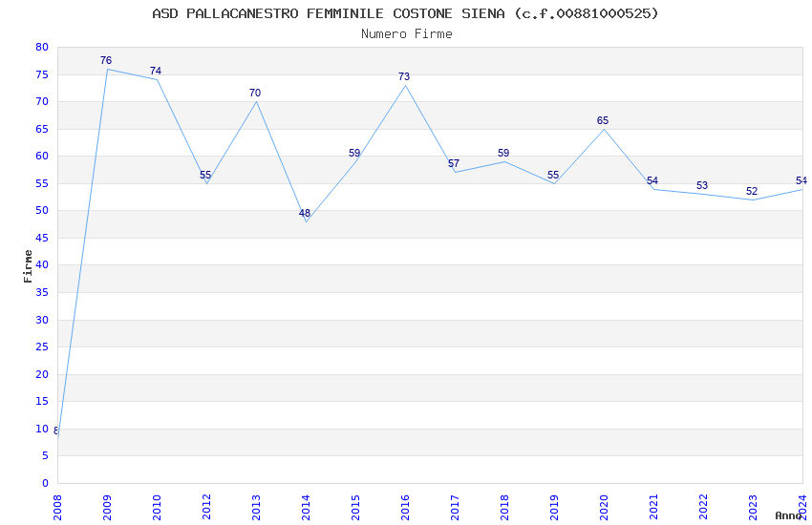Viewport: 812px width, 525px height.
Task: Click the x-axis year label 2016
Action: click(x=405, y=508)
